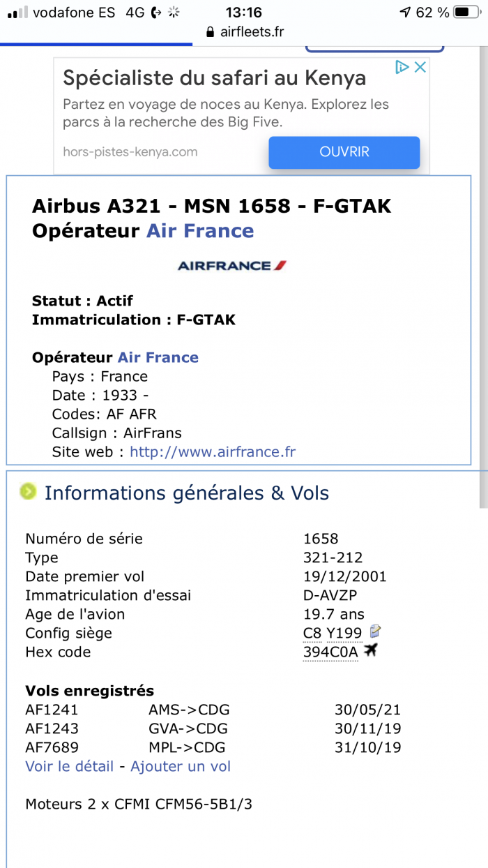
Task: Open Air France link in the title
Action: tap(200, 231)
